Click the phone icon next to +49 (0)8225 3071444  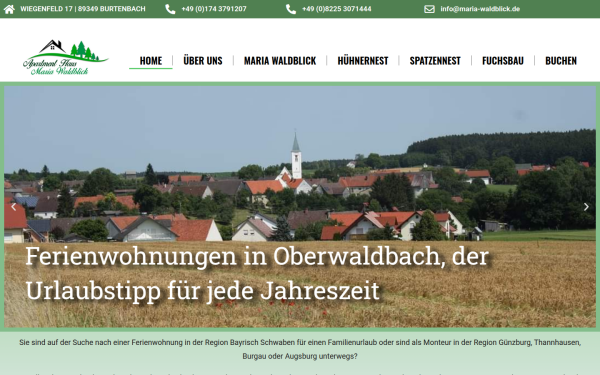[291, 9]
